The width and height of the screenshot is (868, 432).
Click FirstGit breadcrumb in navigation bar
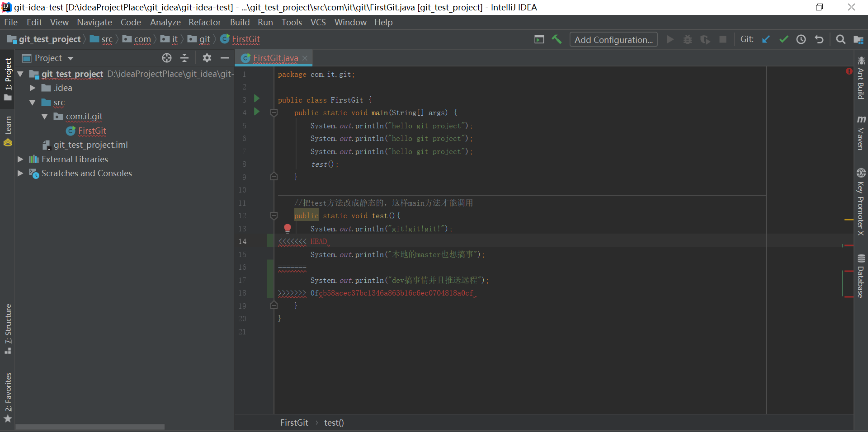(240, 39)
